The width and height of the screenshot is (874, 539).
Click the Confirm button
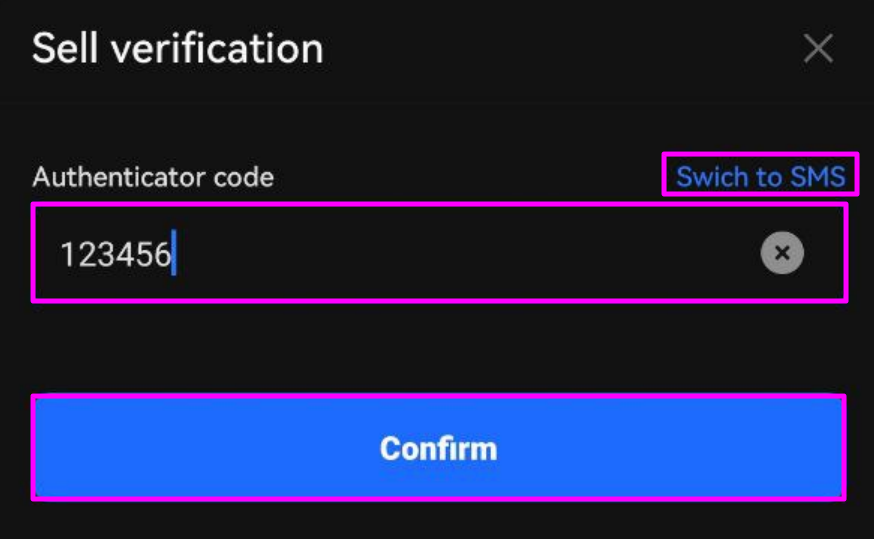pyautogui.click(x=439, y=448)
